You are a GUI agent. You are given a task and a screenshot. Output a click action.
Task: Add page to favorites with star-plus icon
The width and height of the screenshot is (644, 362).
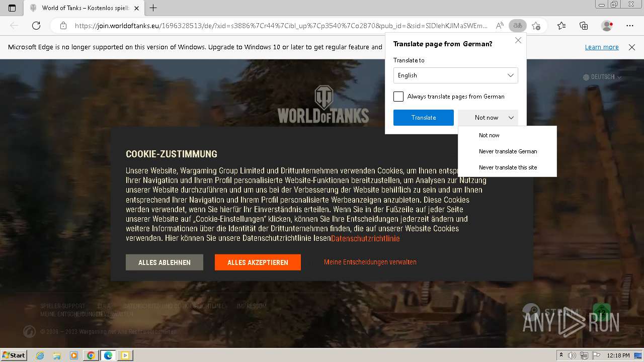pos(536,26)
